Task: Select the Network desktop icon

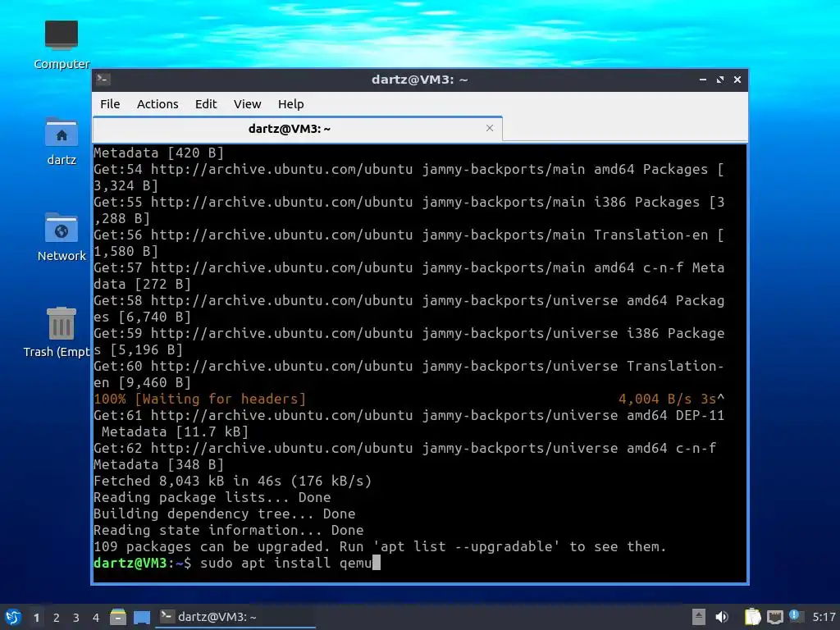Action: click(61, 237)
